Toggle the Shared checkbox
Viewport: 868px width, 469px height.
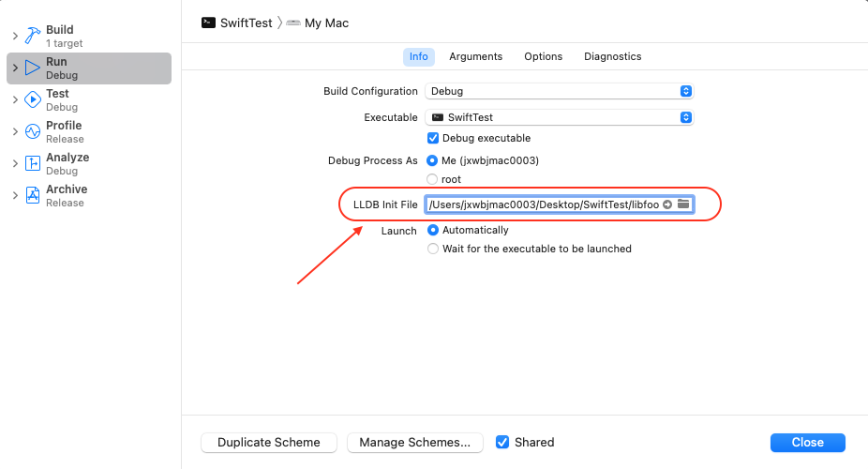click(502, 442)
